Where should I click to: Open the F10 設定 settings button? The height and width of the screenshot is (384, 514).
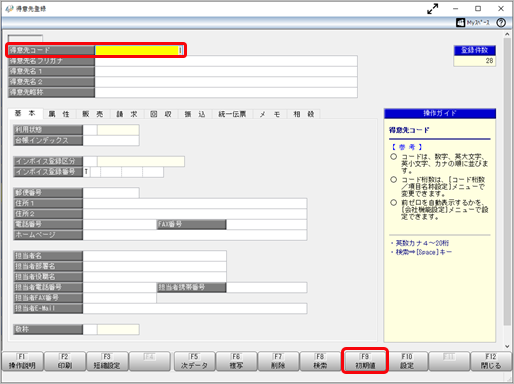point(407,361)
